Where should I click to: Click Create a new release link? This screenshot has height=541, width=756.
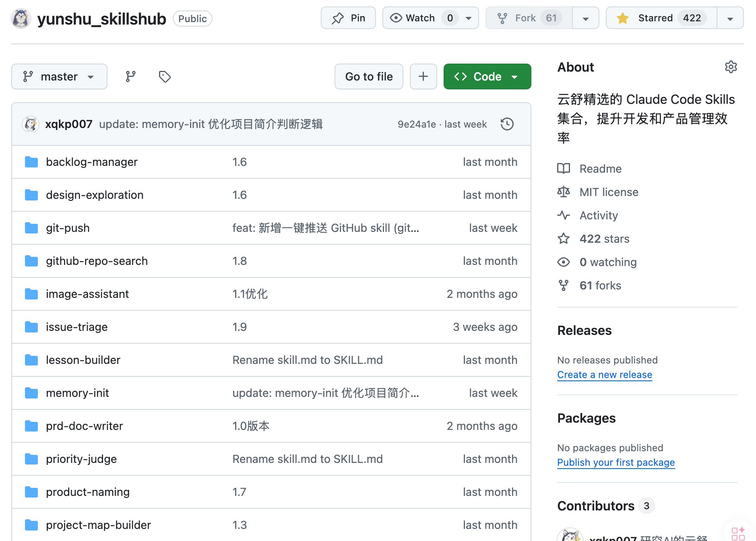(x=604, y=375)
